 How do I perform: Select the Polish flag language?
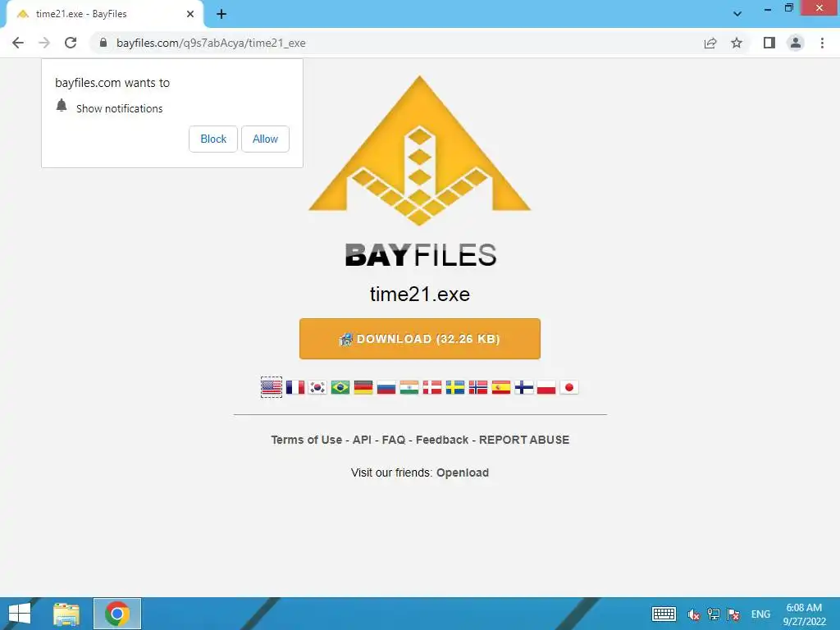coord(546,387)
